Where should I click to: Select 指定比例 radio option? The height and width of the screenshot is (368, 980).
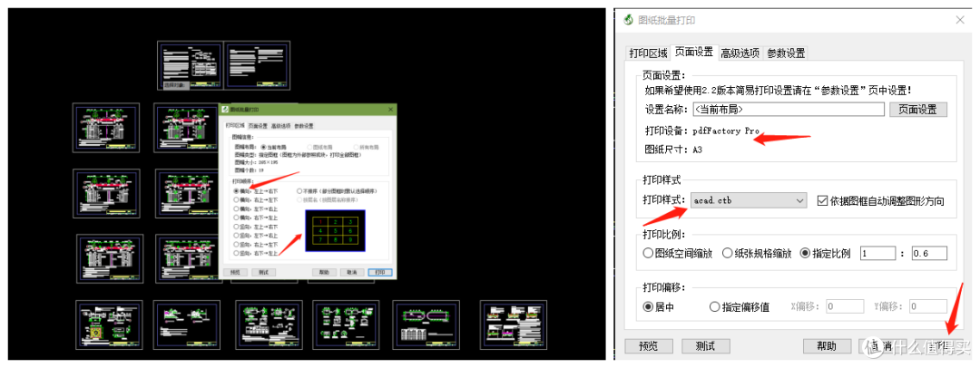807,253
